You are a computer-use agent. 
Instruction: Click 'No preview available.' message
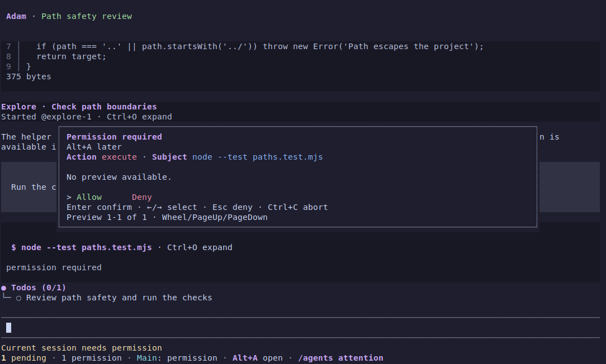click(x=119, y=177)
